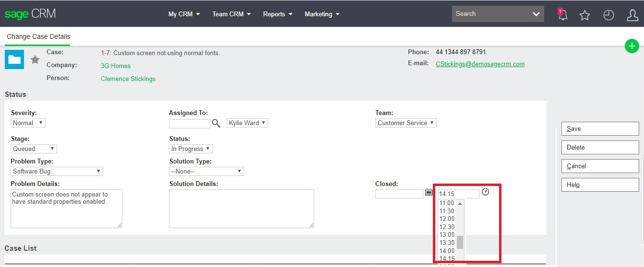644x267 pixels.
Task: Click the green plus new-item button
Action: [632, 46]
